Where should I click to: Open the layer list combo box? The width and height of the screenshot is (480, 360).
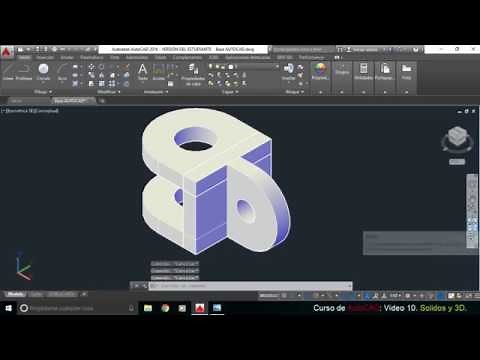(243, 67)
